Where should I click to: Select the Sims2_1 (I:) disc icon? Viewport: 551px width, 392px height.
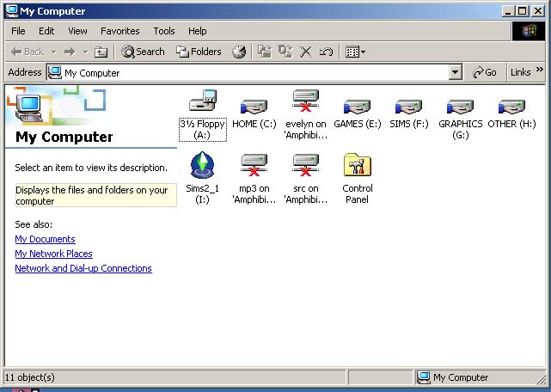coord(202,165)
